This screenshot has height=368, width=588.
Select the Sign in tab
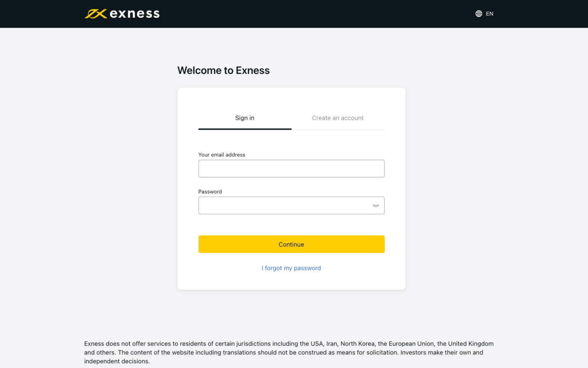[x=244, y=118]
